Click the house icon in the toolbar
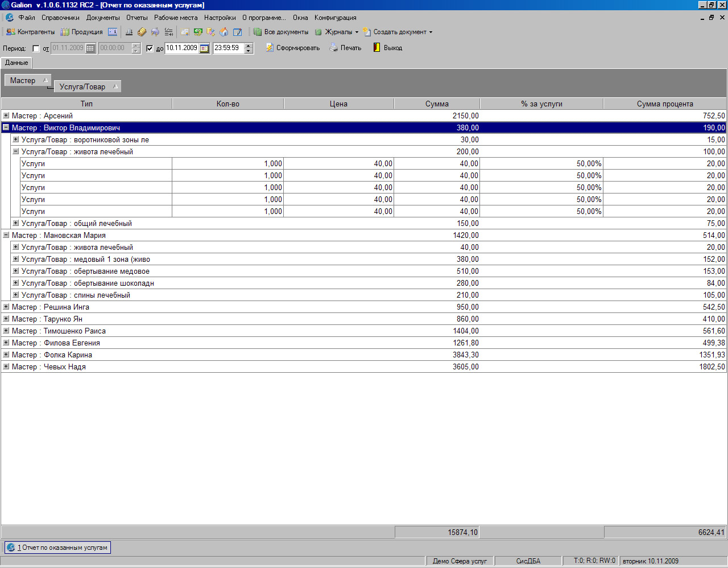The width and height of the screenshot is (728, 568). [224, 32]
